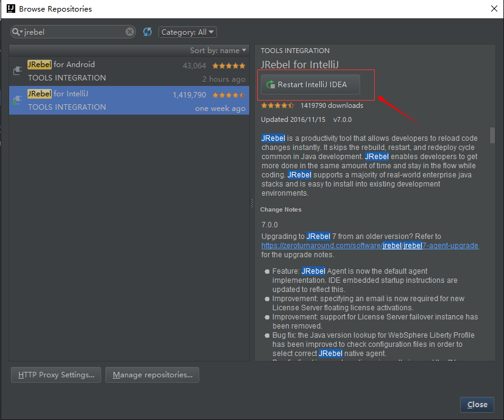The image size is (504, 420).
Task: Select JRebel for IntelliJ list row
Action: [129, 100]
